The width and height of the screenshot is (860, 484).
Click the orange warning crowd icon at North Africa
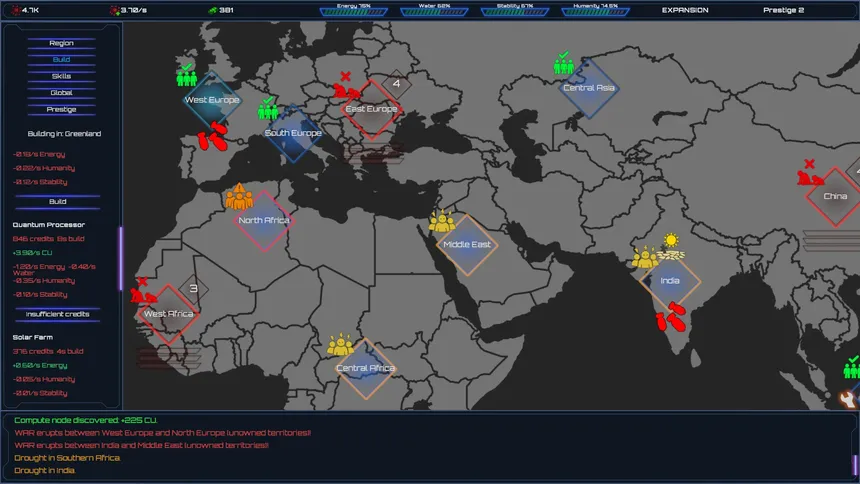[239, 196]
